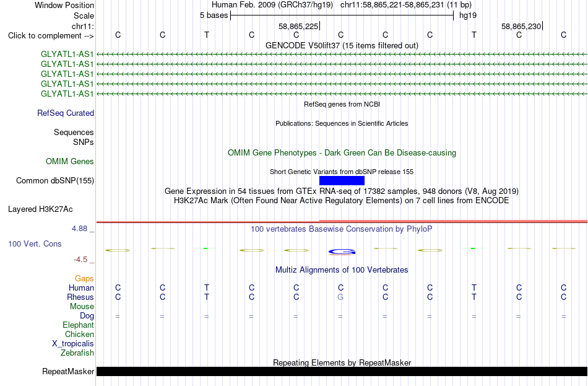
Task: Click Short Genetic Variants from dbSNP title
Action: tap(342, 172)
